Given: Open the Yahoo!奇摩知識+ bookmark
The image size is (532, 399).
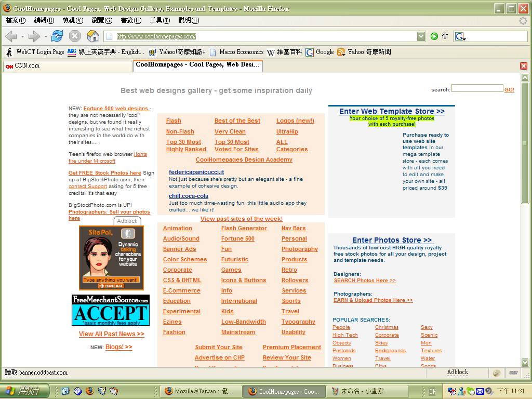Looking at the screenshot, I should point(178,52).
